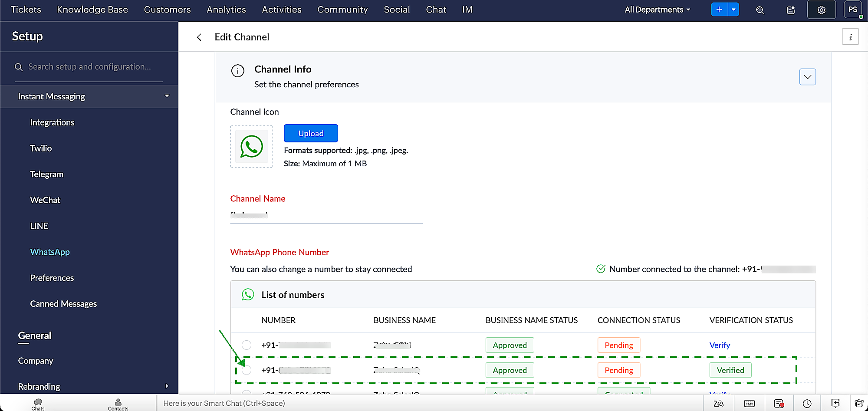Click the Verify link for first number

(720, 345)
